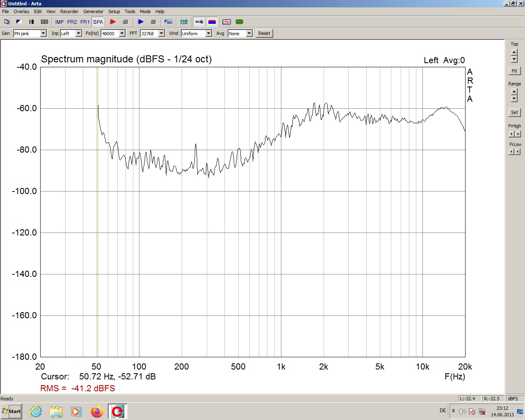Toggle the SPA spectrum analyzer mode
The width and height of the screenshot is (525, 420).
[98, 22]
